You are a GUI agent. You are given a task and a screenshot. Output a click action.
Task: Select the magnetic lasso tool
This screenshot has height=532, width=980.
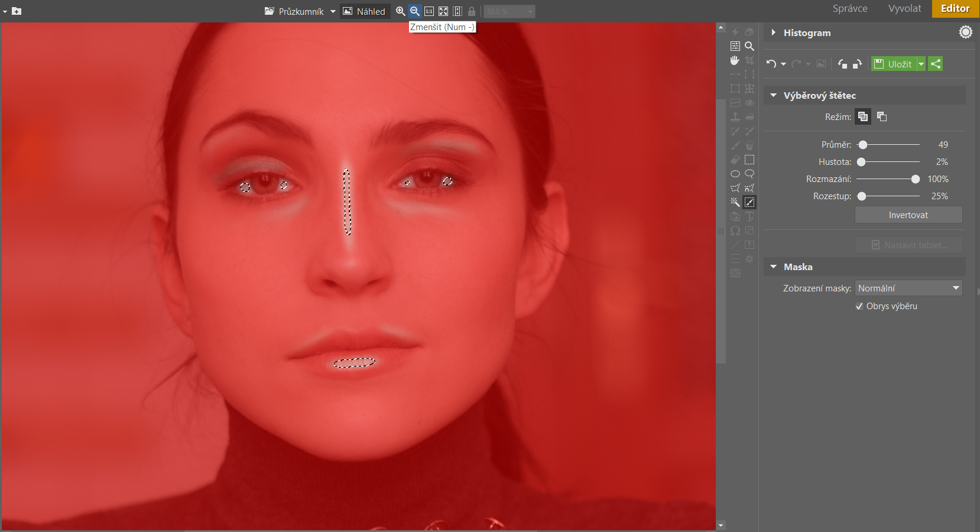pos(749,188)
